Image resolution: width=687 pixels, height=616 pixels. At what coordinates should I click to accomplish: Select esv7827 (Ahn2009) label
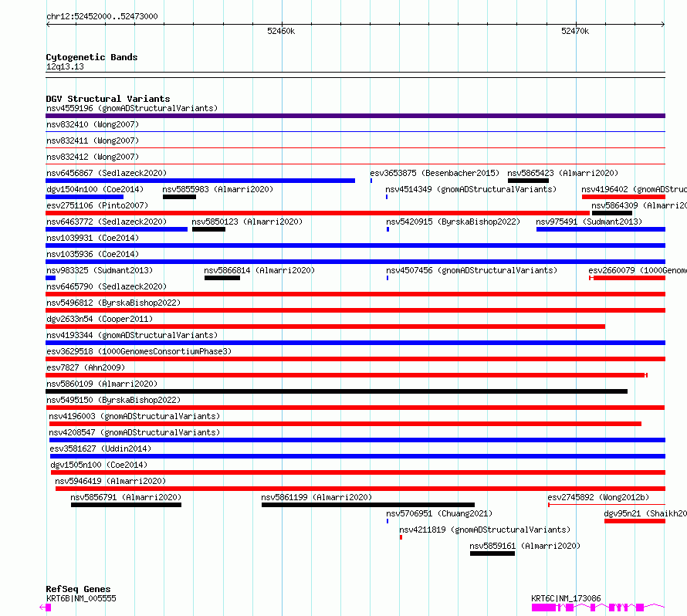click(86, 367)
